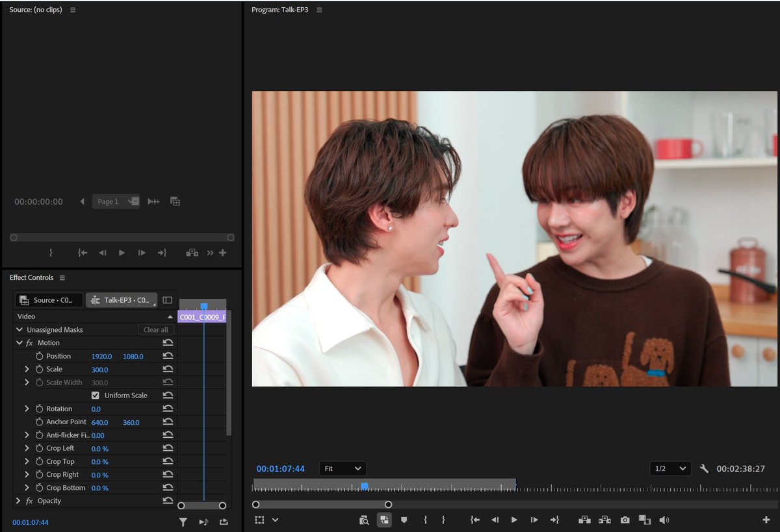Reset the Crop Bottom parameter
This screenshot has height=532, width=780.
click(168, 488)
